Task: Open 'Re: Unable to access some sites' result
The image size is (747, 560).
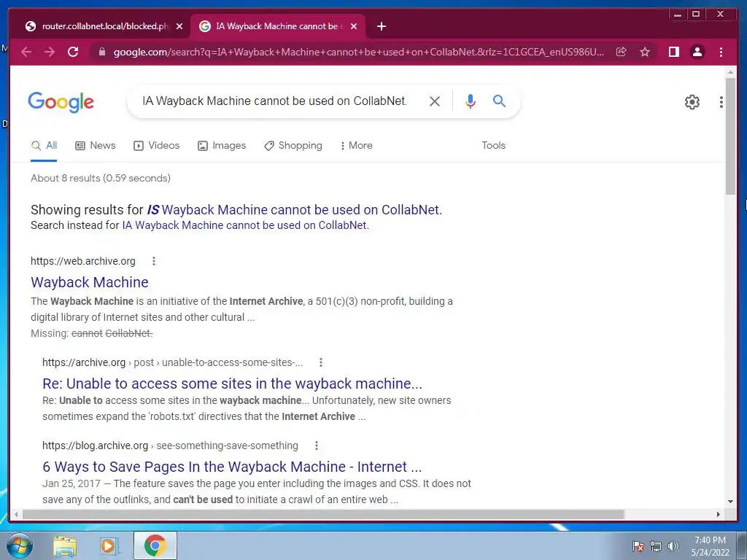Action: click(x=232, y=384)
